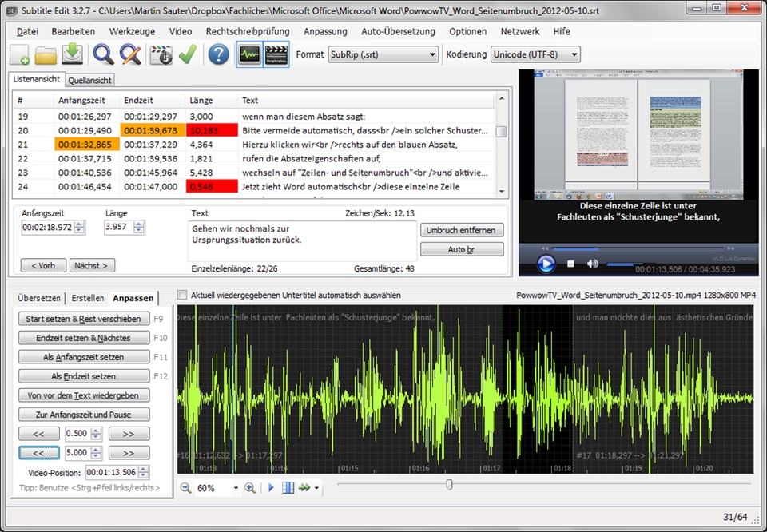Toggle the waveform display toolbar button
Viewport: 767px width, 532px height.
(249, 54)
